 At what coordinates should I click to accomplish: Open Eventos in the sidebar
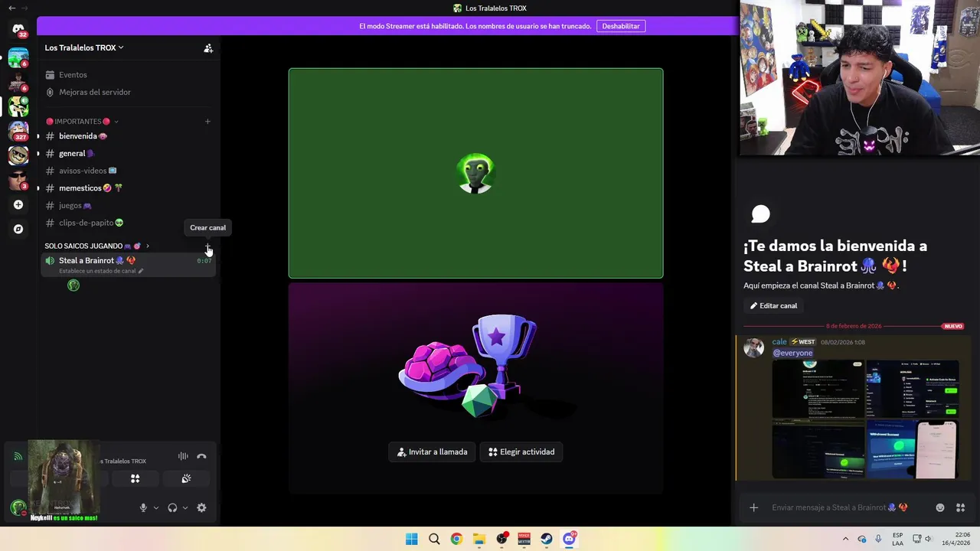pos(129,75)
